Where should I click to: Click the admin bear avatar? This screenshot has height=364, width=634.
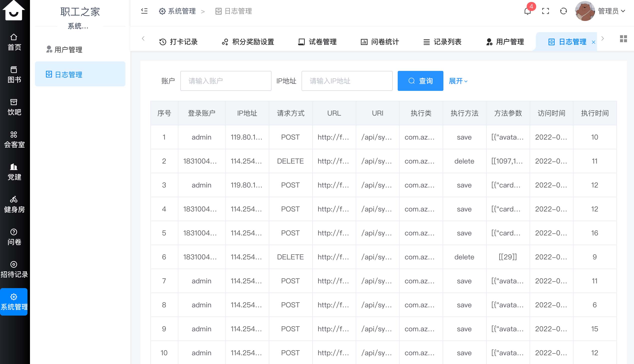[585, 11]
